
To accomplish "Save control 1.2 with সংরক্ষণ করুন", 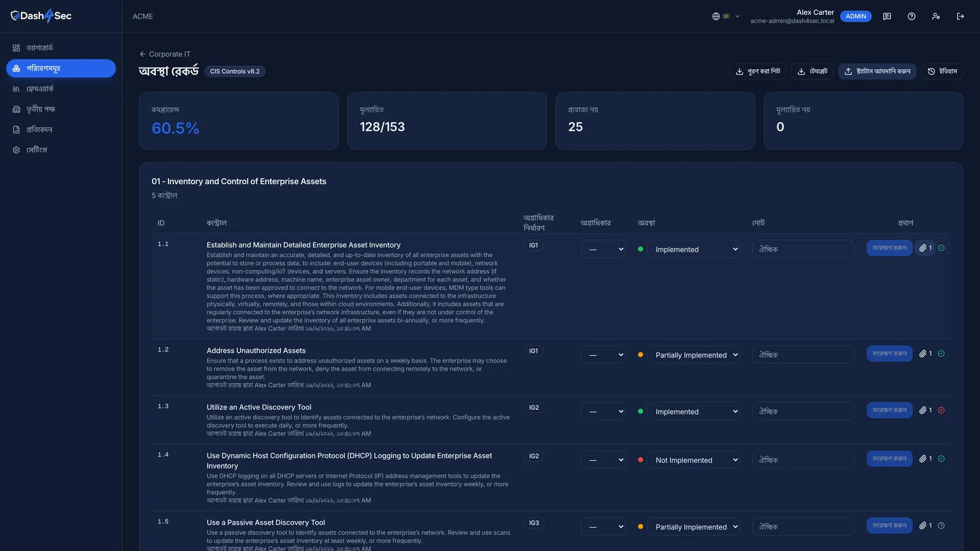I will [889, 353].
